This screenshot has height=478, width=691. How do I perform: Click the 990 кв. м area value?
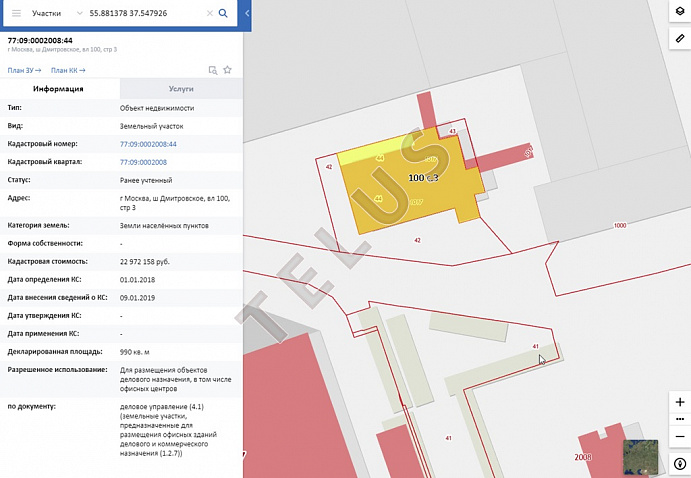click(134, 352)
